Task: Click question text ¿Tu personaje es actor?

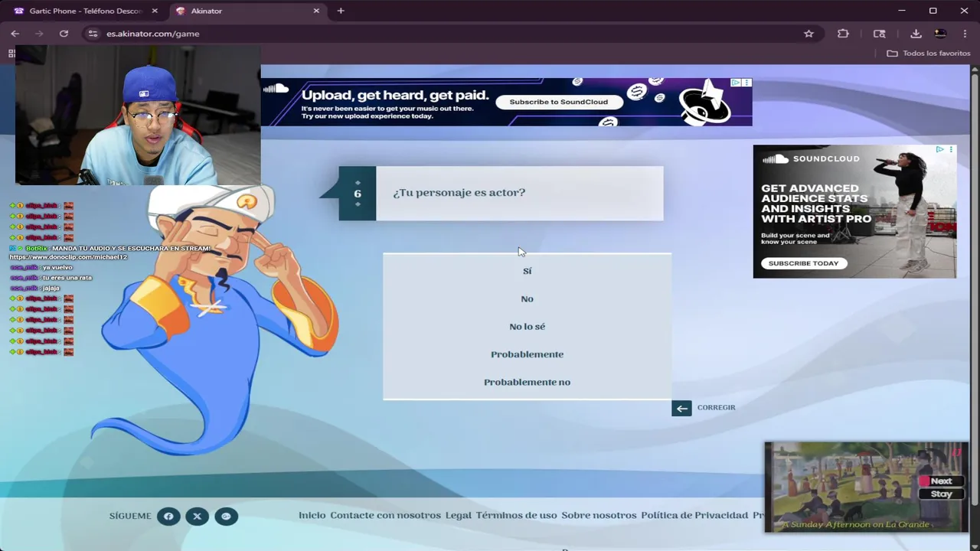Action: coord(459,193)
